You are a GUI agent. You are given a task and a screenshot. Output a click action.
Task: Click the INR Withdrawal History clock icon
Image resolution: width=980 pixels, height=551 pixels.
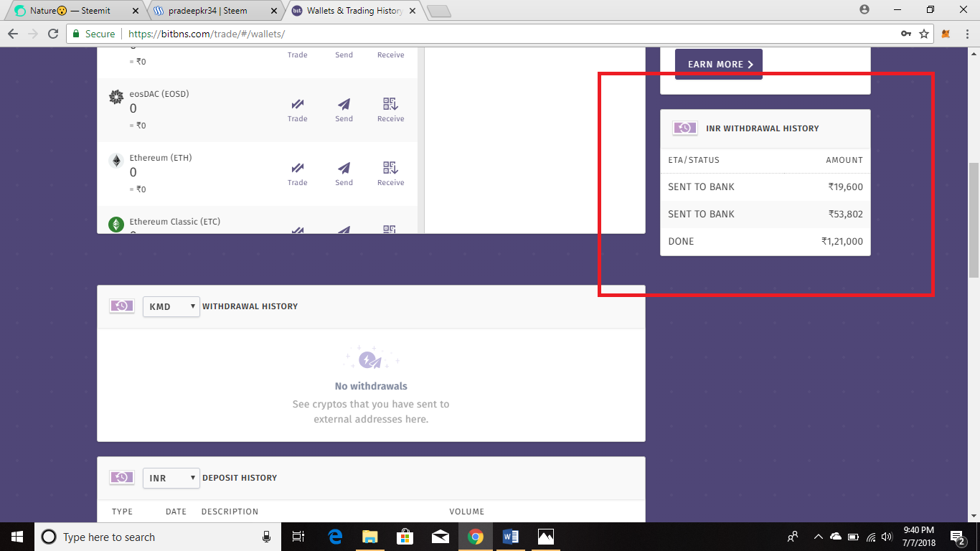pyautogui.click(x=684, y=128)
